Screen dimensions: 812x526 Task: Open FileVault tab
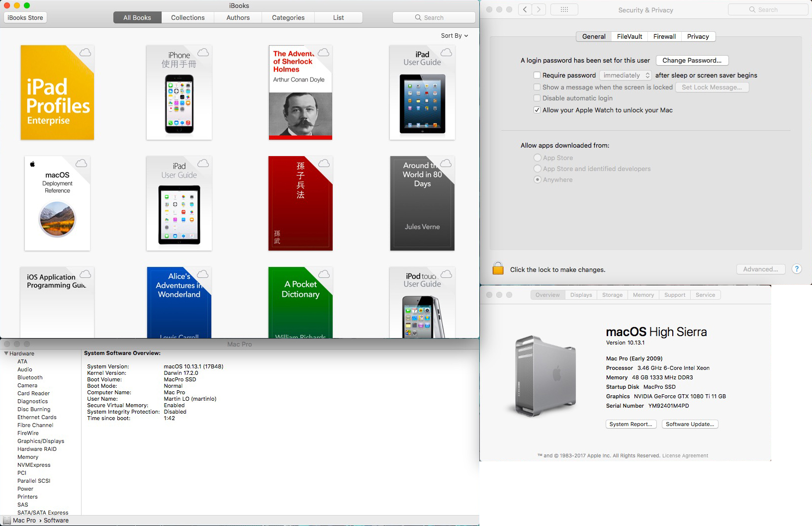[x=630, y=36]
